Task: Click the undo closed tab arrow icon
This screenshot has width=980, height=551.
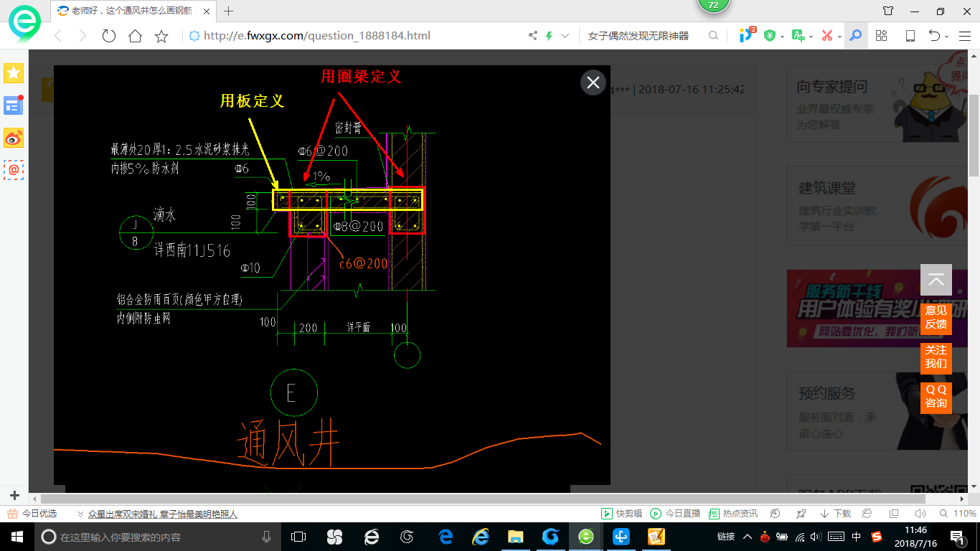Action: pyautogui.click(x=935, y=36)
